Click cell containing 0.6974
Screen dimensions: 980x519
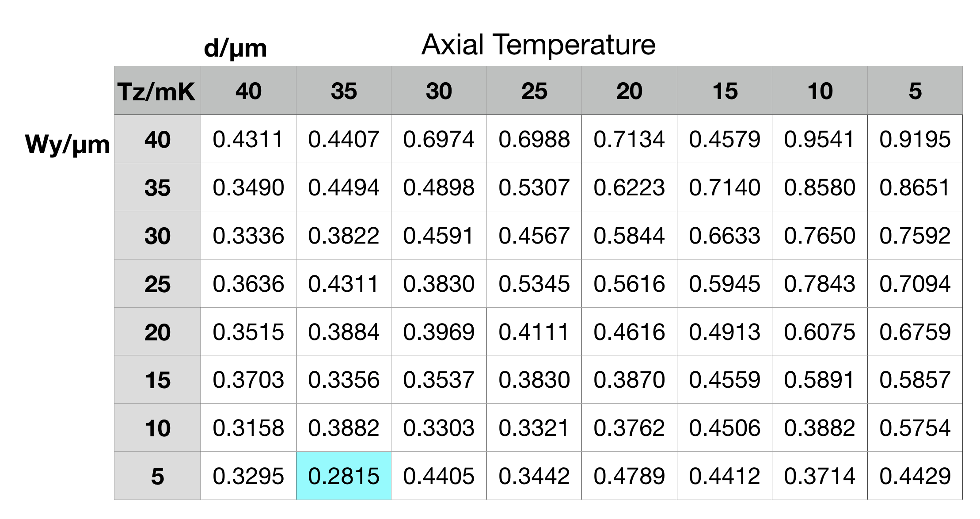coord(439,139)
